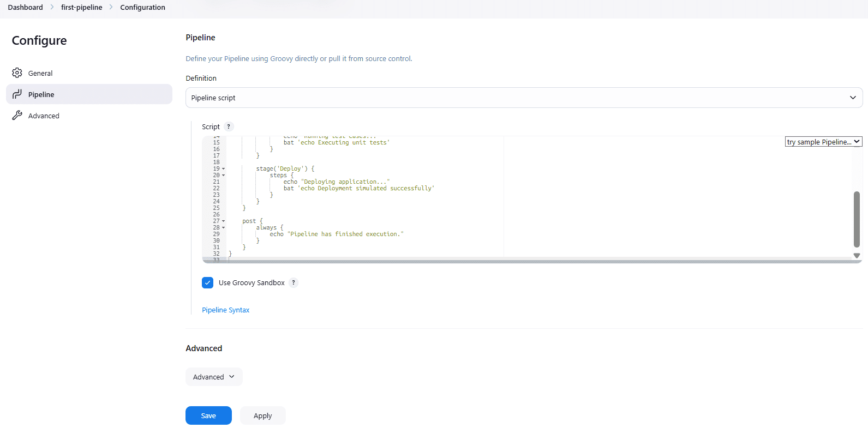
Task: Click the General gear icon in sidebar
Action: tap(17, 73)
